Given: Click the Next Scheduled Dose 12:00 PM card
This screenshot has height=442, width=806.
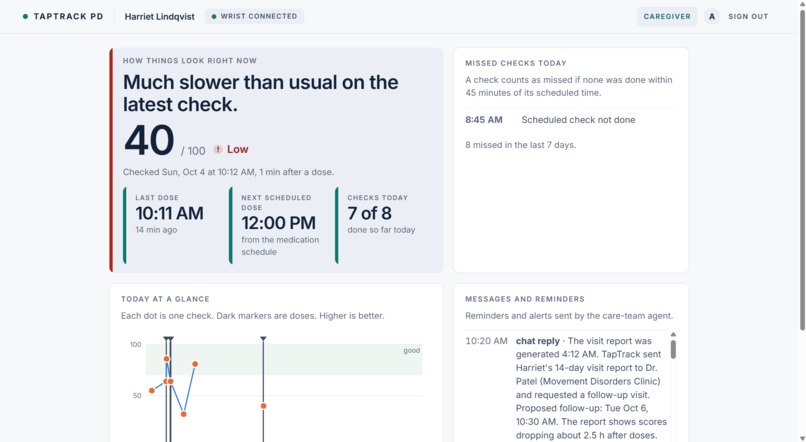Looking at the screenshot, I should tap(278, 225).
